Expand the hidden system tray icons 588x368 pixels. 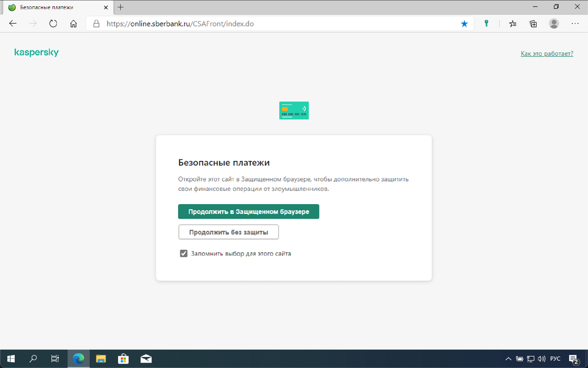click(x=508, y=359)
